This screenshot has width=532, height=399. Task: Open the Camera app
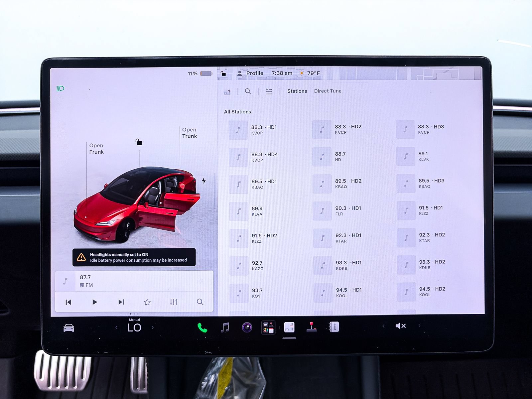tap(247, 328)
